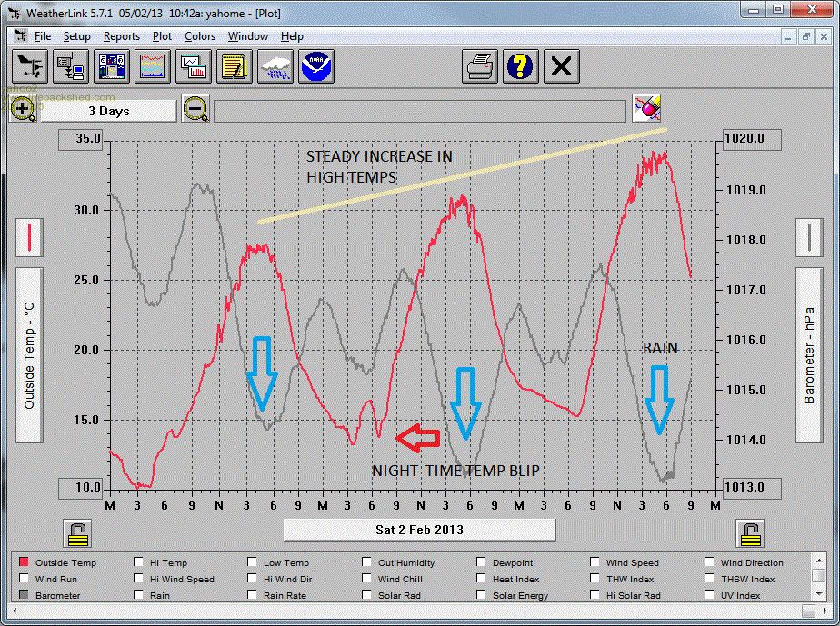Open the weather bulletin icon in toolbar
Image resolution: width=840 pixels, height=626 pixels.
tap(111, 66)
